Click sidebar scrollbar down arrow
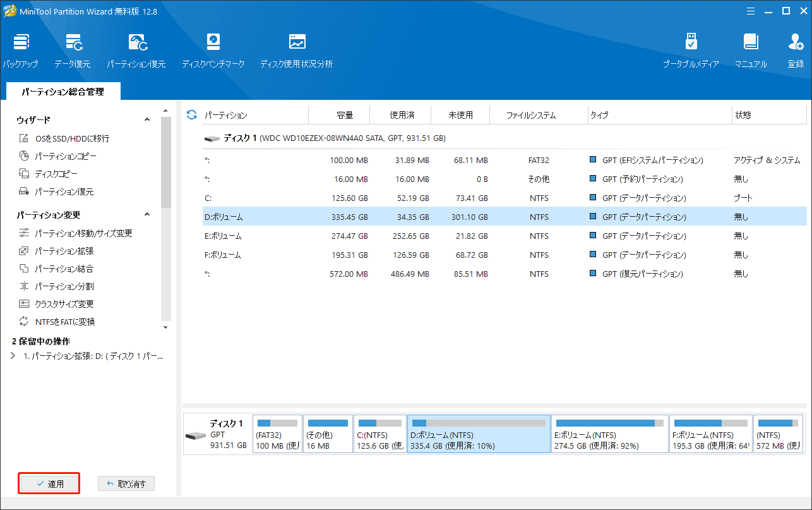 pos(166,327)
